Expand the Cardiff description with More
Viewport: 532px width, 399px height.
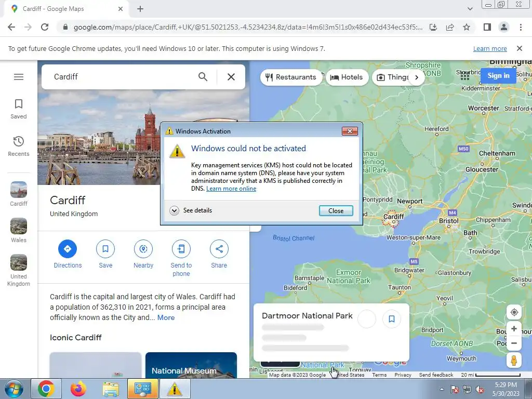(x=166, y=317)
